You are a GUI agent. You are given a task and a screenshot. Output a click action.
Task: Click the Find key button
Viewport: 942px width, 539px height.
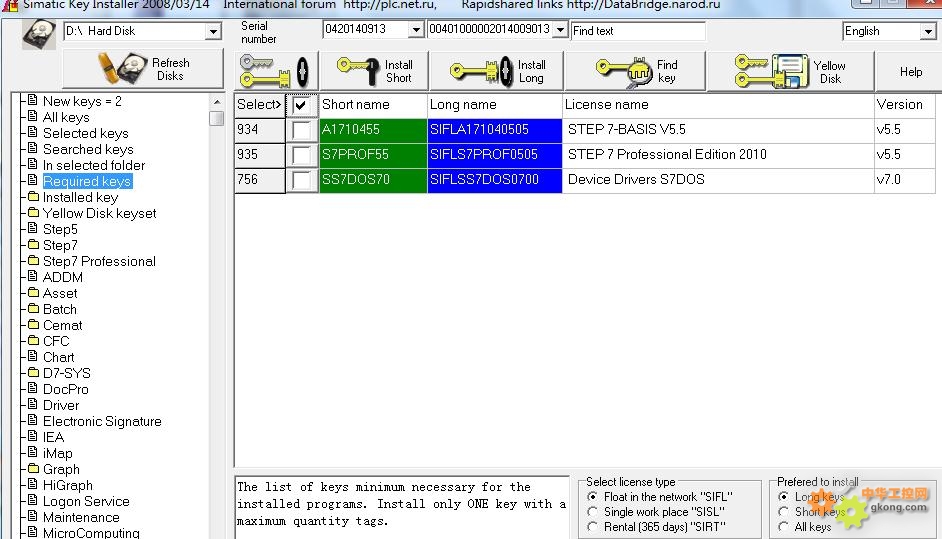[635, 71]
